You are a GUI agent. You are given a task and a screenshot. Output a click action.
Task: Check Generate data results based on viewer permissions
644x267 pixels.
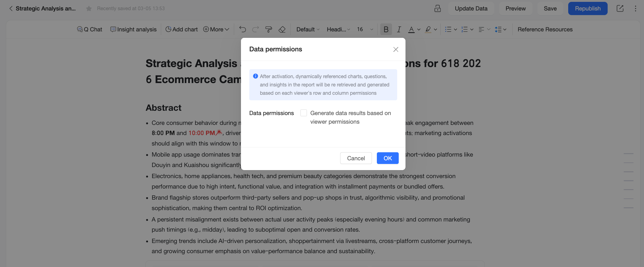click(304, 113)
